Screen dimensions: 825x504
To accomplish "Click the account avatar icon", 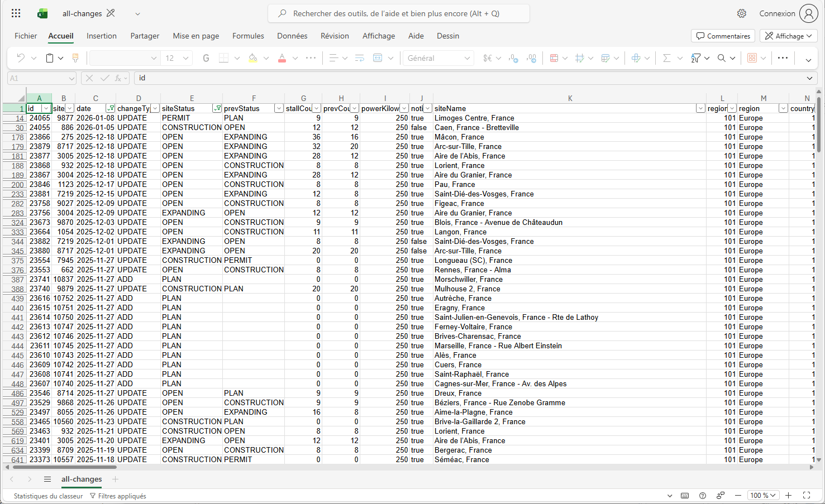I will pos(808,13).
